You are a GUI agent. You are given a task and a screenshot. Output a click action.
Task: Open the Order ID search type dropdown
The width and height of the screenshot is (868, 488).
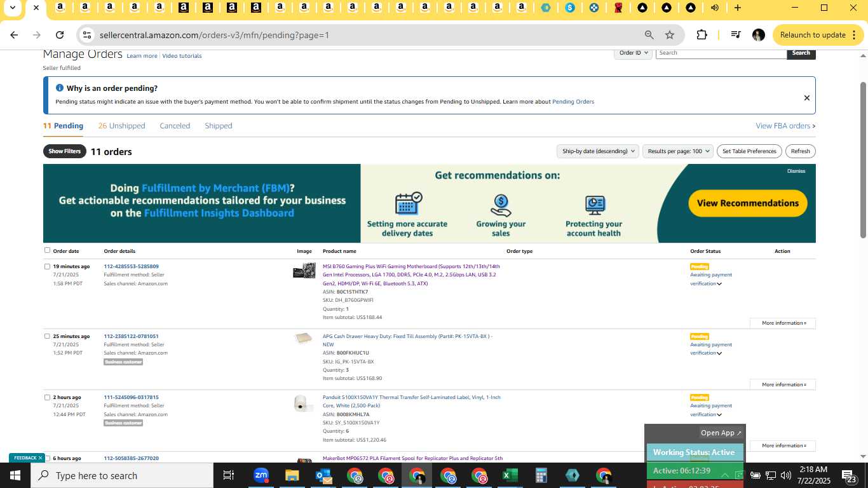(634, 53)
